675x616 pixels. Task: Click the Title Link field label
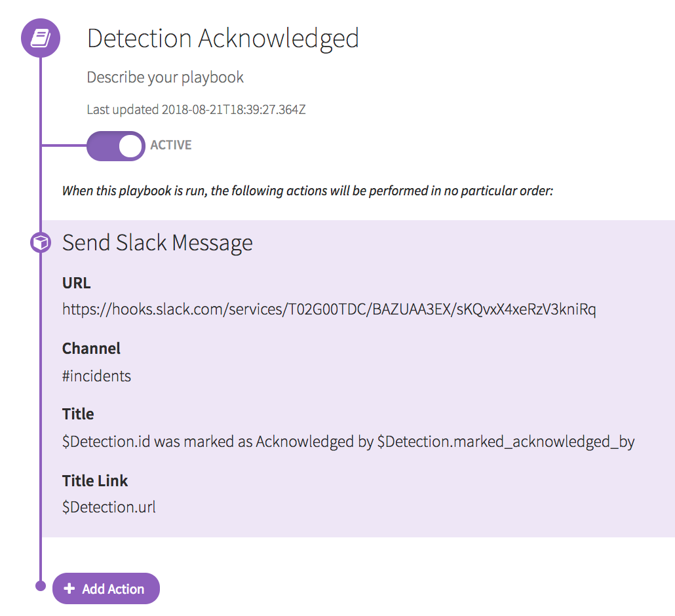[x=95, y=481]
